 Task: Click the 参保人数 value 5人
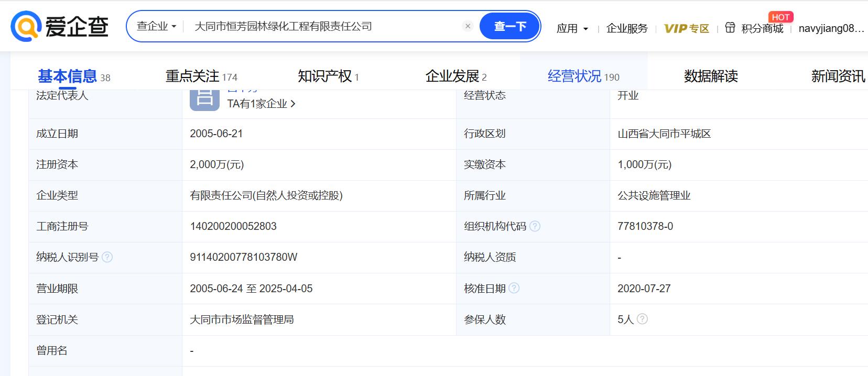tap(626, 319)
